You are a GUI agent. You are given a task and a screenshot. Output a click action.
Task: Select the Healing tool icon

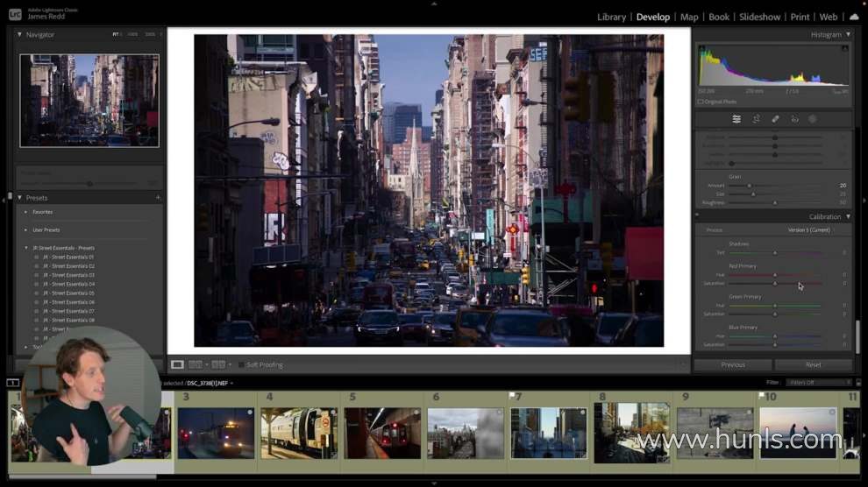click(x=775, y=119)
